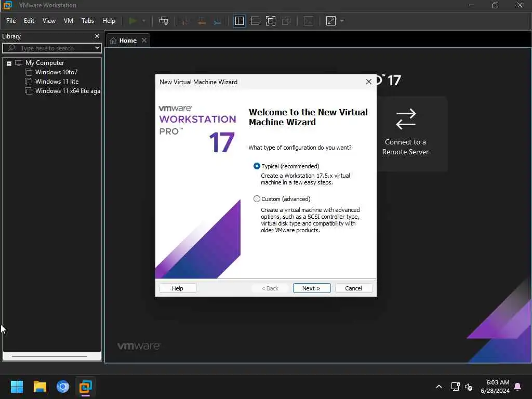
Task: Click the VMware Workstation taskbar icon
Action: click(86, 387)
